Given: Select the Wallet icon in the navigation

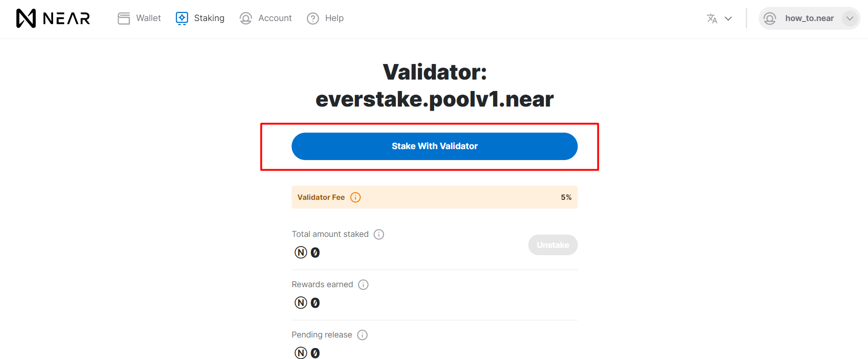Looking at the screenshot, I should coord(123,18).
